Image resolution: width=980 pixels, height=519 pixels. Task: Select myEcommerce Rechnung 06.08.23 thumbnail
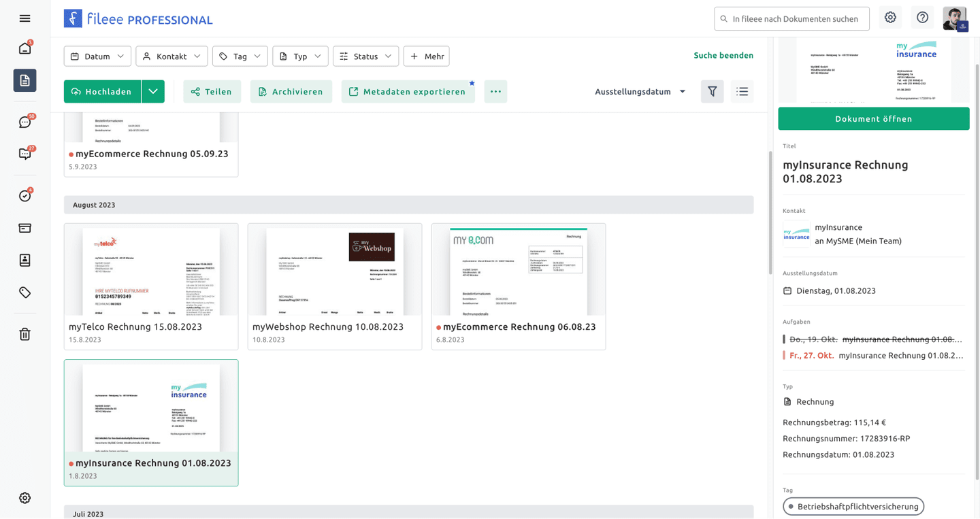point(519,286)
